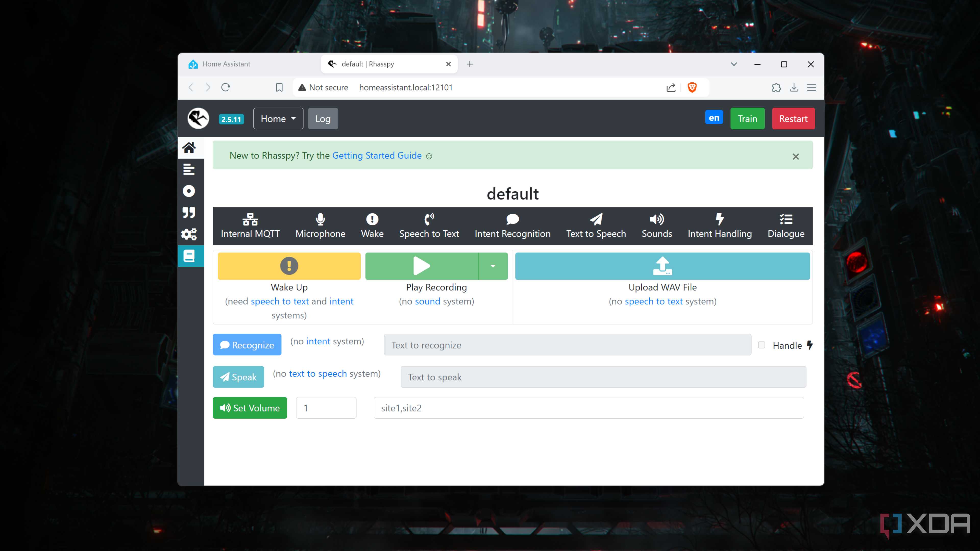Click the green Play Recording button
This screenshot has height=551, width=980.
(422, 266)
